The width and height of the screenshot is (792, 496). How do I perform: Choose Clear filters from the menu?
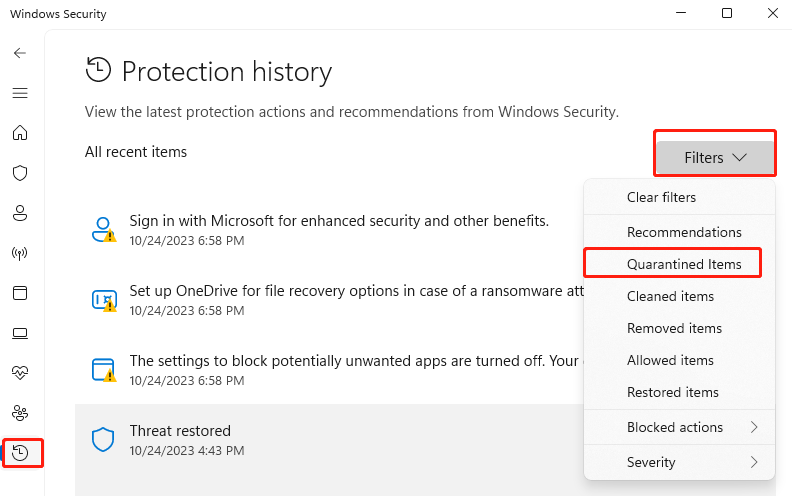pos(661,197)
